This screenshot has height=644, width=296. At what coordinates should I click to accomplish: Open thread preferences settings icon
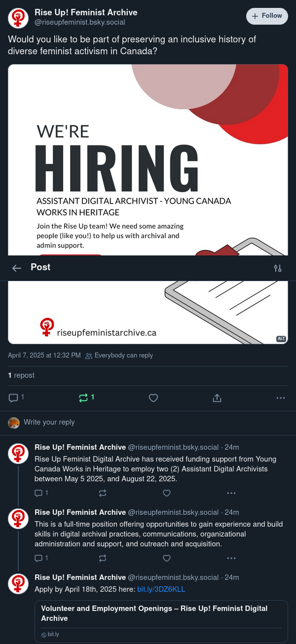pyautogui.click(x=278, y=268)
